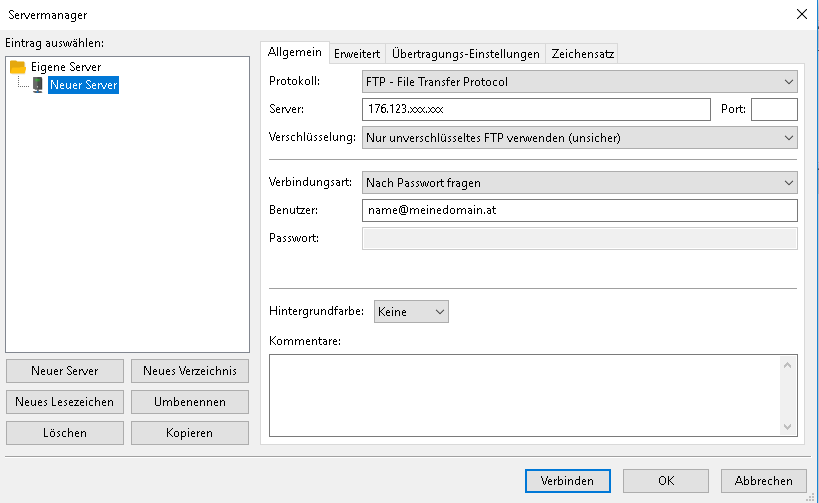Viewport: 819px width, 503px height.
Task: Open the Übertragungs-Einstellungen tab
Action: pos(466,54)
